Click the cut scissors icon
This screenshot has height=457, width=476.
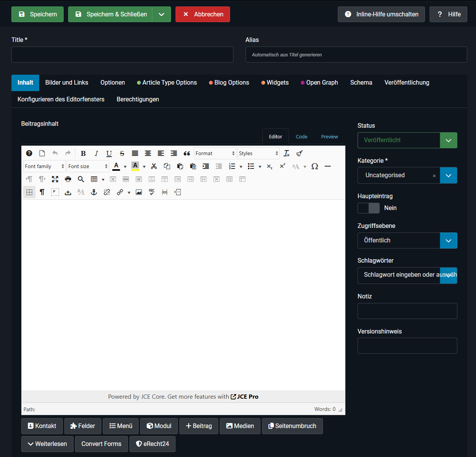click(154, 166)
